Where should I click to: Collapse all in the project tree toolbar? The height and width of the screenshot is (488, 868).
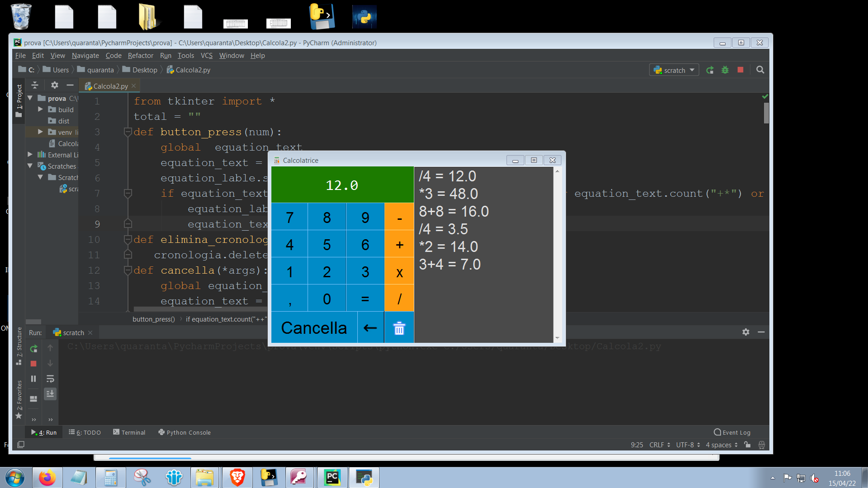(35, 85)
